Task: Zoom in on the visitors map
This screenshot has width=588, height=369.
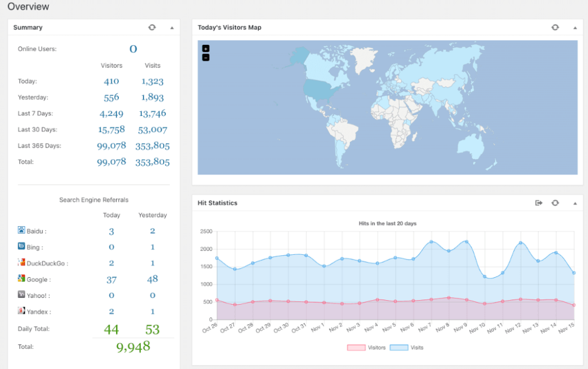Action: pyautogui.click(x=206, y=49)
